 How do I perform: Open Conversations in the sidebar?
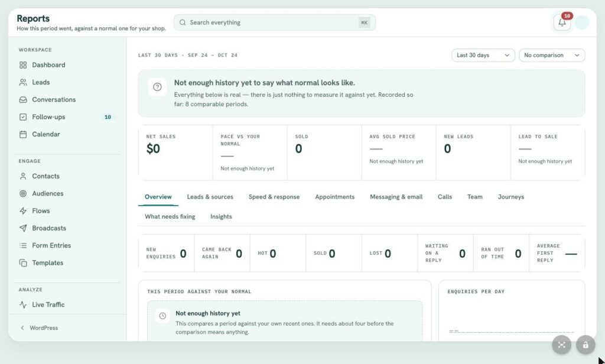[x=66, y=100]
